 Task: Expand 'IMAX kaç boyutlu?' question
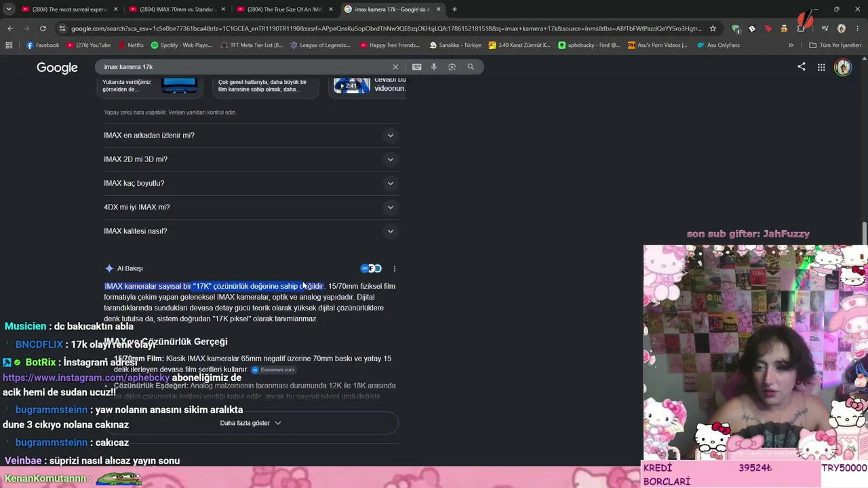[x=250, y=183]
